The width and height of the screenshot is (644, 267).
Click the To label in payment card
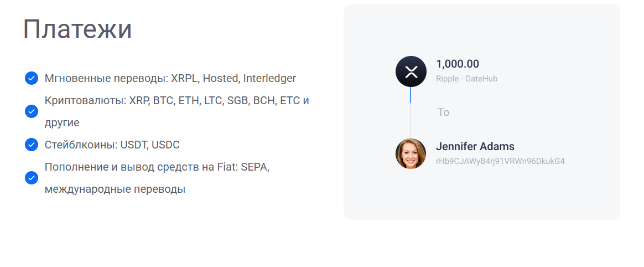click(443, 112)
